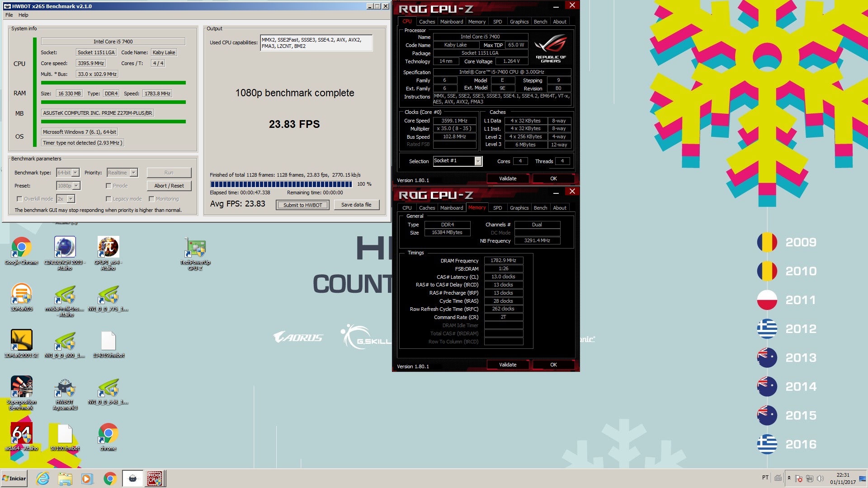Open Superposition Benchmark desktop icon
The image size is (868, 488).
21,393
